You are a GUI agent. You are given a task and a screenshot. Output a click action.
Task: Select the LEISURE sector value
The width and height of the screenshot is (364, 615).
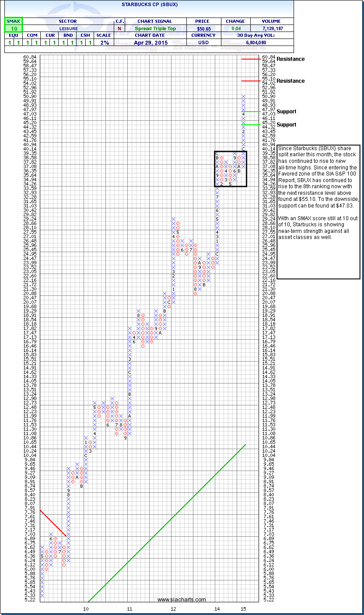(67, 28)
